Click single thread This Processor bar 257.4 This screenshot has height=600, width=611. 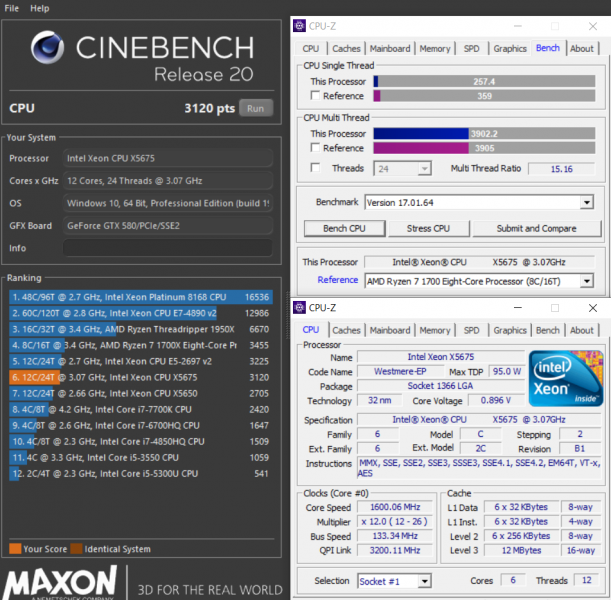tap(484, 81)
